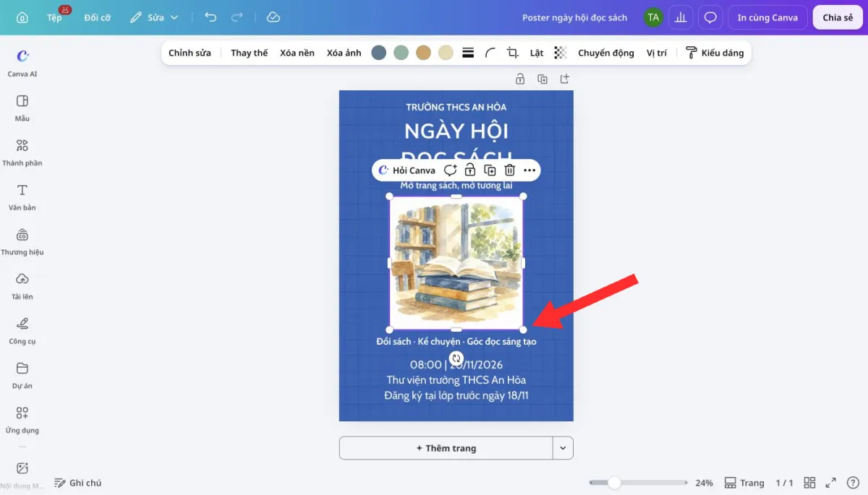Open the Ghi chú notes panel

78,483
